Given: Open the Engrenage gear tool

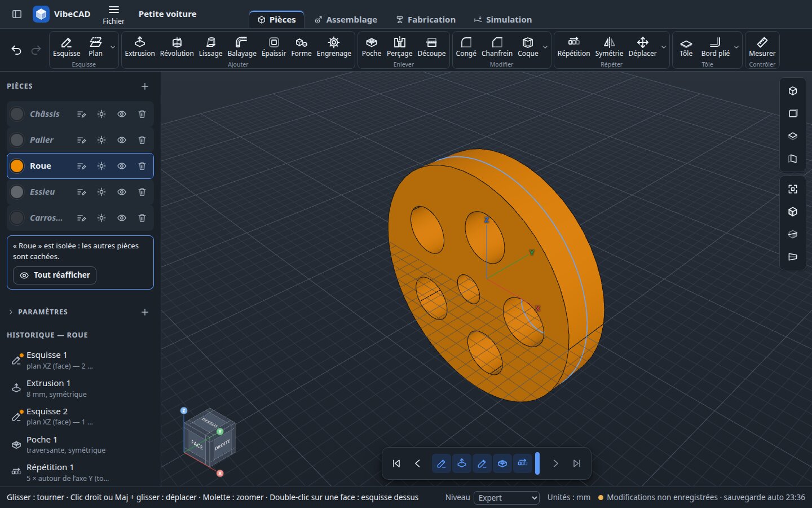Looking at the screenshot, I should point(334,47).
